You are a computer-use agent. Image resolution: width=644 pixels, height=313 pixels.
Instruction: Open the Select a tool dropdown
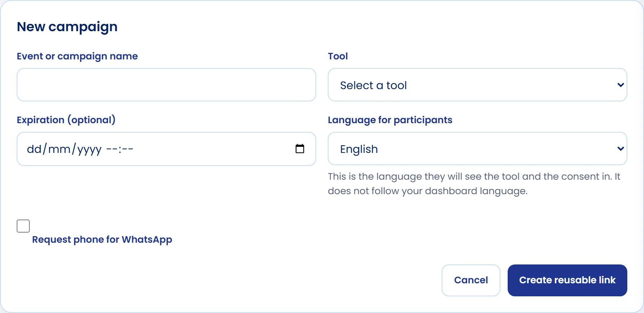click(477, 85)
